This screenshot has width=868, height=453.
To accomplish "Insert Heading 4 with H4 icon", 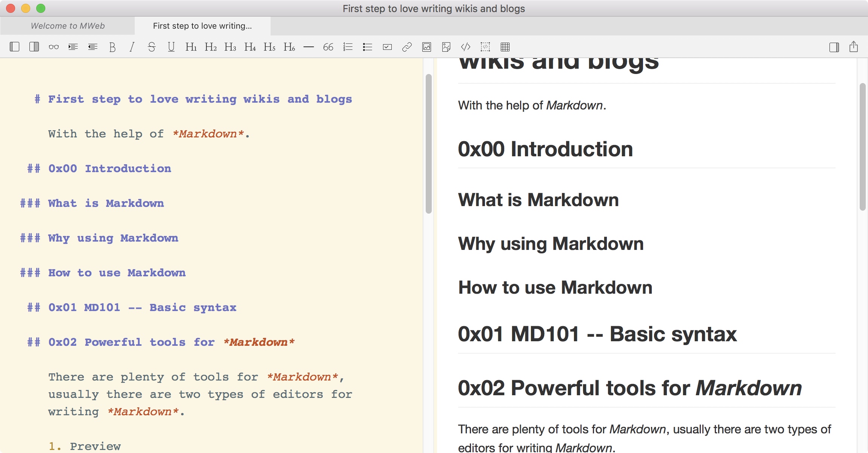I will pyautogui.click(x=250, y=47).
